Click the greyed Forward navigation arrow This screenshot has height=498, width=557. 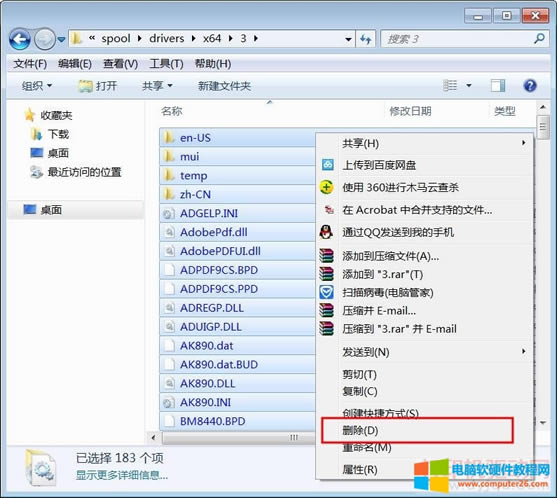pos(44,39)
